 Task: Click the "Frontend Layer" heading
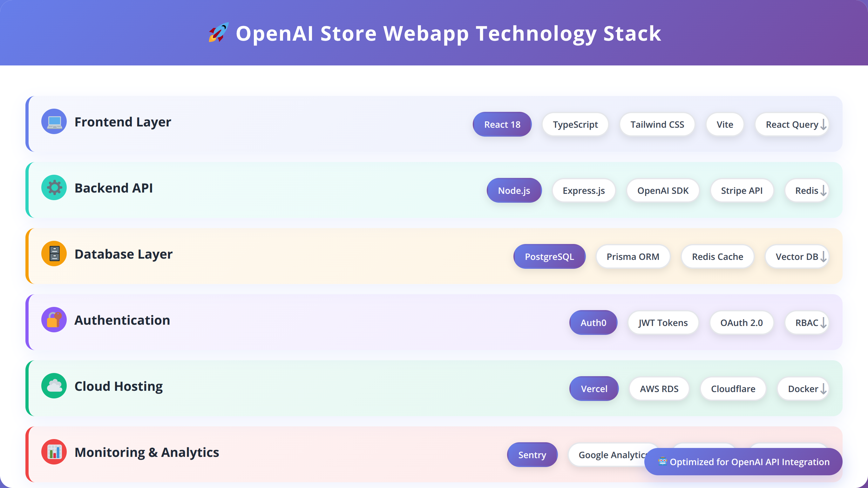pyautogui.click(x=123, y=122)
